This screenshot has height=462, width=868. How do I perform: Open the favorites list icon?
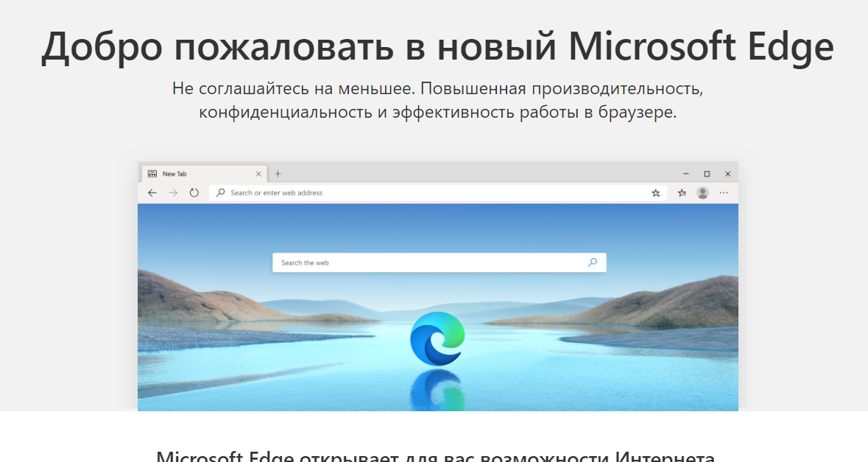[682, 193]
